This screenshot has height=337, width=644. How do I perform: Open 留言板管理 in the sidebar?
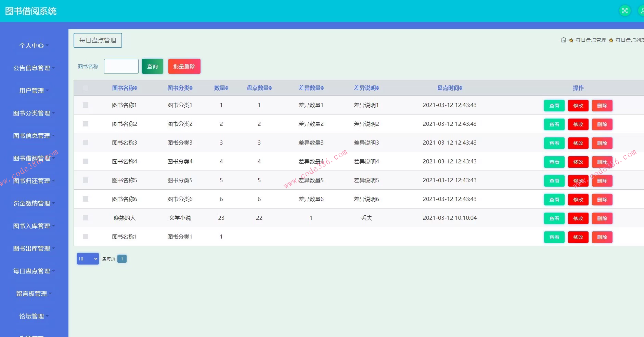(x=33, y=294)
